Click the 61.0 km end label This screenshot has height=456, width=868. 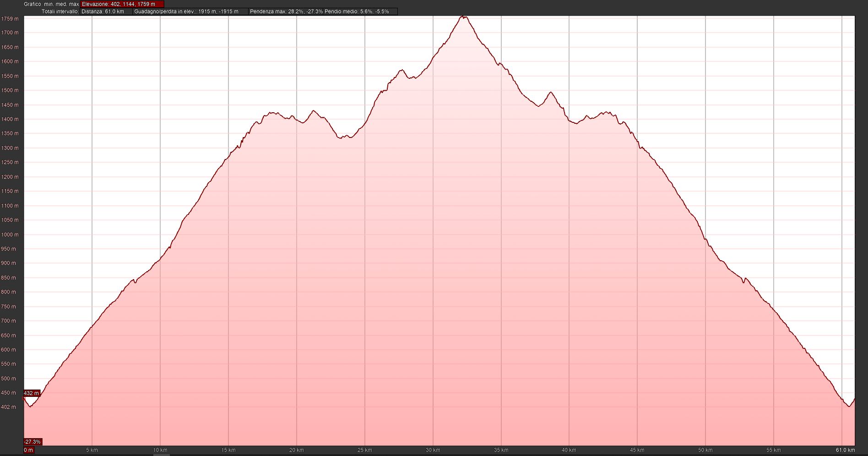845,450
